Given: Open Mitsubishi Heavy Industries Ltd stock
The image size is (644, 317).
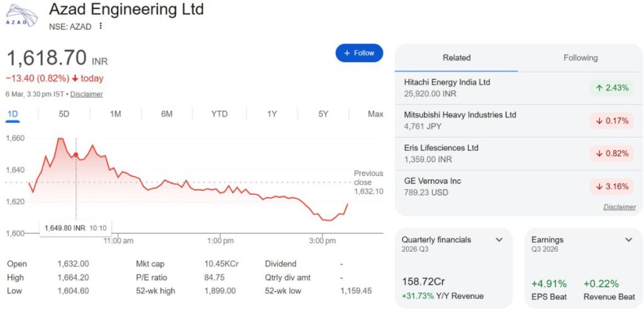Looking at the screenshot, I should (518, 121).
